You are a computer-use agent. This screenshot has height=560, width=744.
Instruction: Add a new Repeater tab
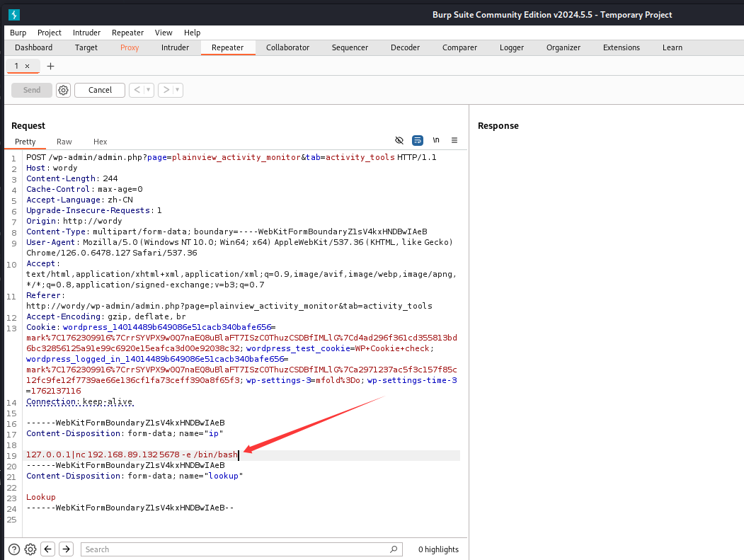pos(51,66)
